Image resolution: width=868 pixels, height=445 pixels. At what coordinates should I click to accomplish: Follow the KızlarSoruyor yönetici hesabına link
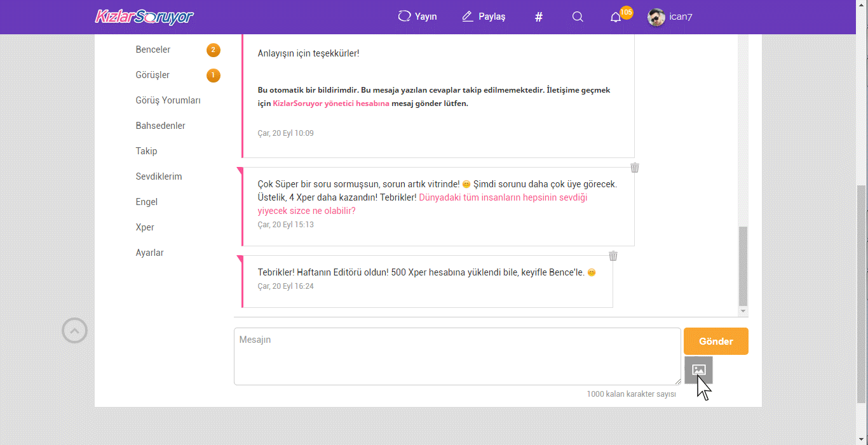click(x=331, y=103)
